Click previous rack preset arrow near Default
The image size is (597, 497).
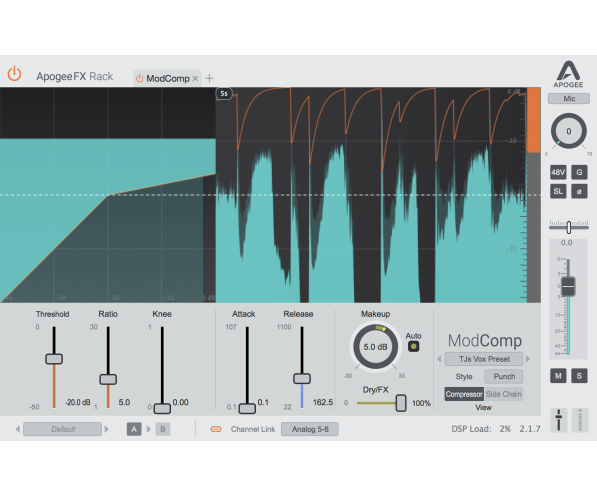[18, 429]
